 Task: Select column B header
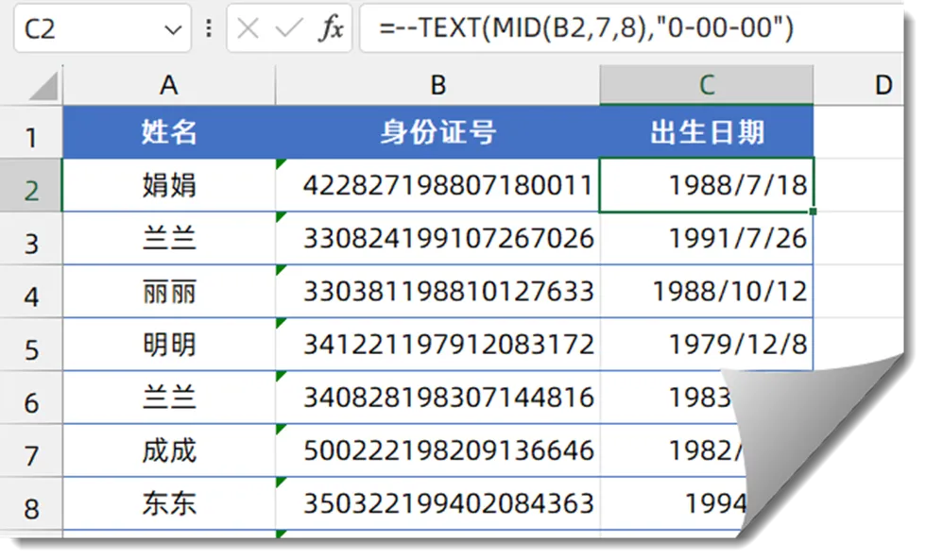click(x=437, y=86)
